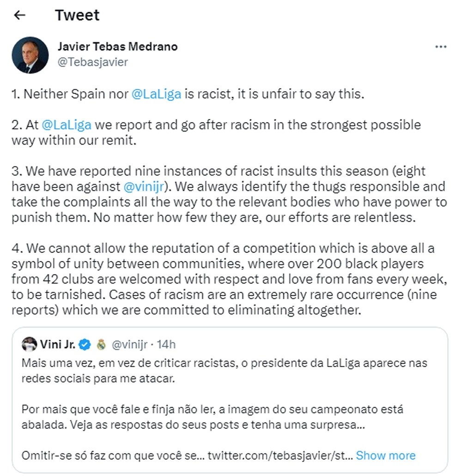
Task: Click the Real Madrid crest icon
Action: tap(101, 344)
